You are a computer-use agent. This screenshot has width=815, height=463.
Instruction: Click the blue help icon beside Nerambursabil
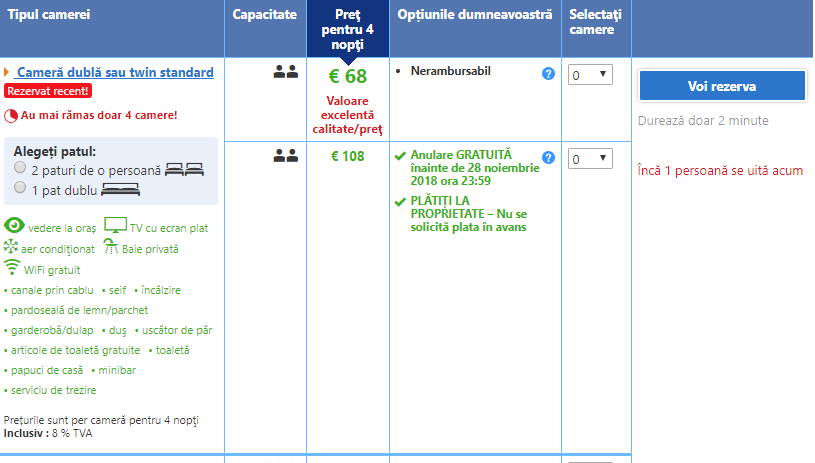(x=548, y=74)
